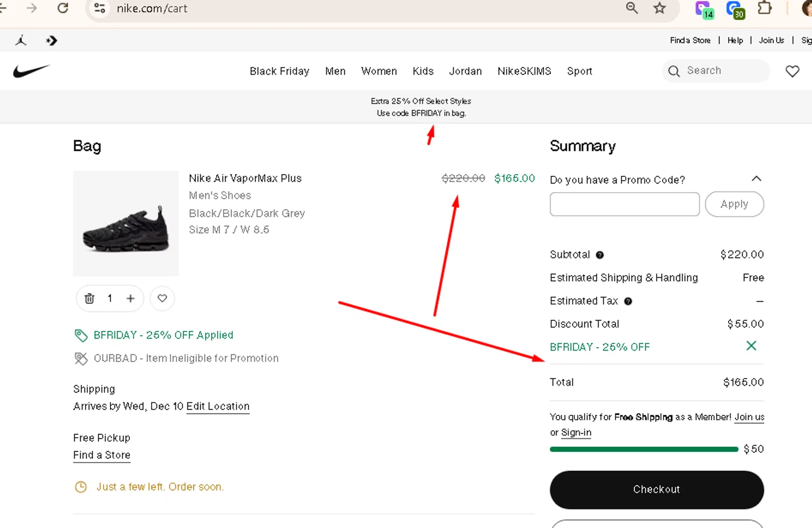This screenshot has width=812, height=528.
Task: Focus the Search field
Action: [x=716, y=71]
